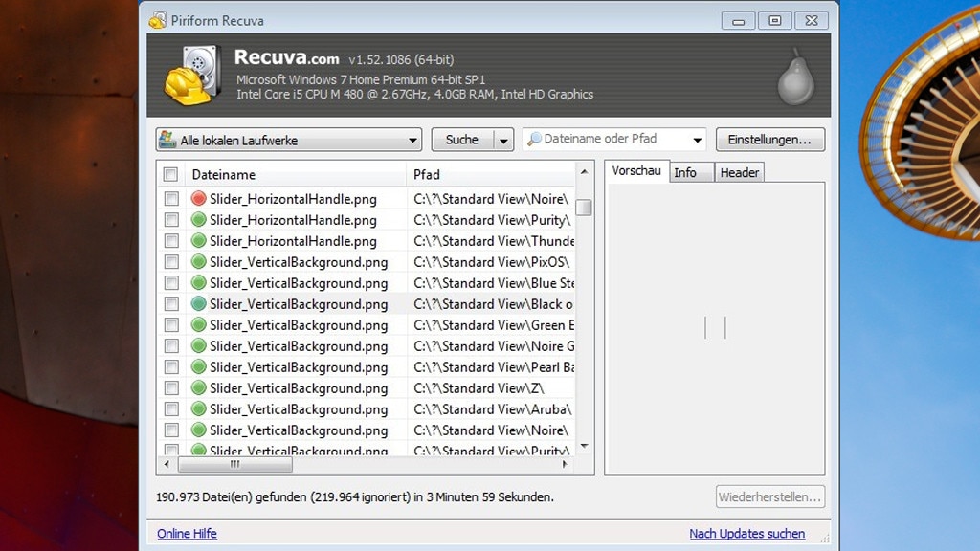980x551 pixels.
Task: Check the Slider_VerticalBackground.png box for Green E path
Action: [171, 325]
